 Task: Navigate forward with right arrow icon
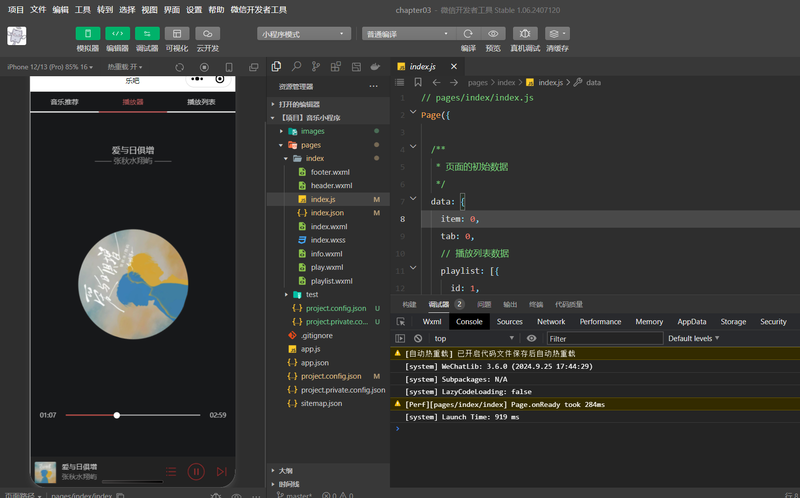coord(454,82)
